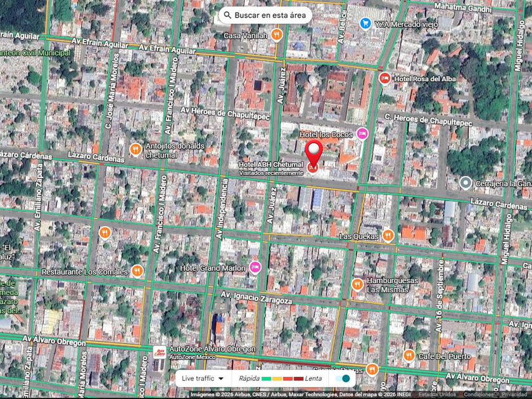Viewport: 532px width, 399px height.
Task: Select the unlabeled restaurant icon near Av. José María Morelos
Action: (x=105, y=233)
